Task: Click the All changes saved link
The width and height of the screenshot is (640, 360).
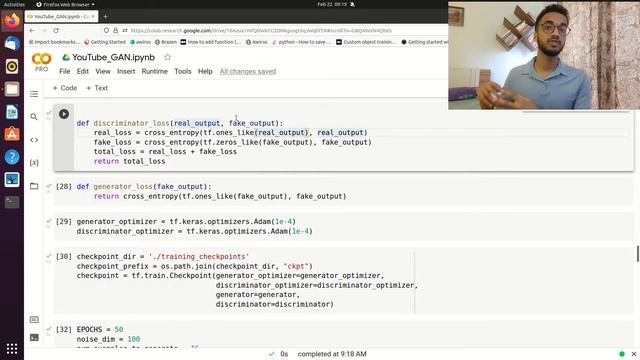Action: click(x=248, y=71)
